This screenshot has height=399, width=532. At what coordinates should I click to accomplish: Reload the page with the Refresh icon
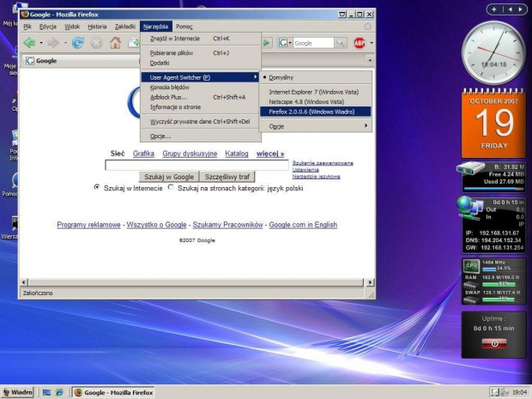[78, 43]
